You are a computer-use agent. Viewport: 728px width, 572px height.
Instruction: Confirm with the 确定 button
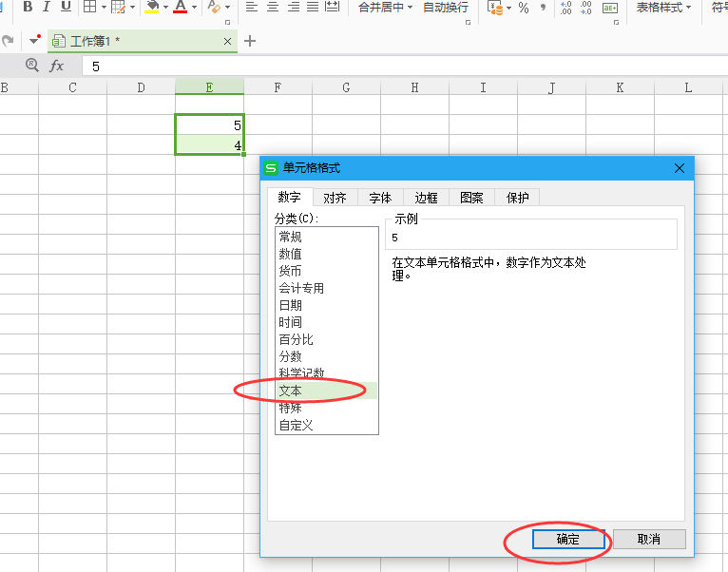(x=568, y=539)
